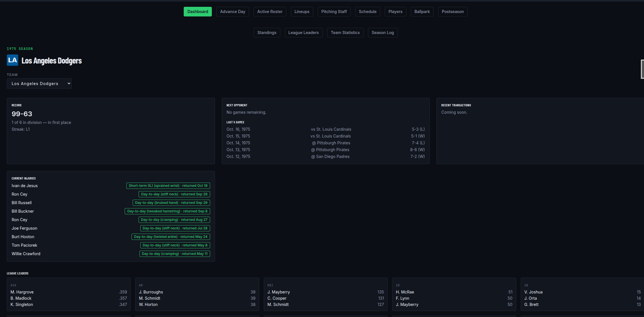
Task: Click J. Burroughs in HR leaders
Action: coord(151,292)
